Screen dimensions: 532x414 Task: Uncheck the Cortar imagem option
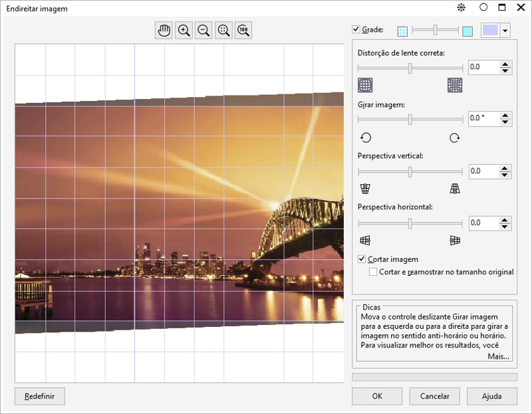point(362,259)
